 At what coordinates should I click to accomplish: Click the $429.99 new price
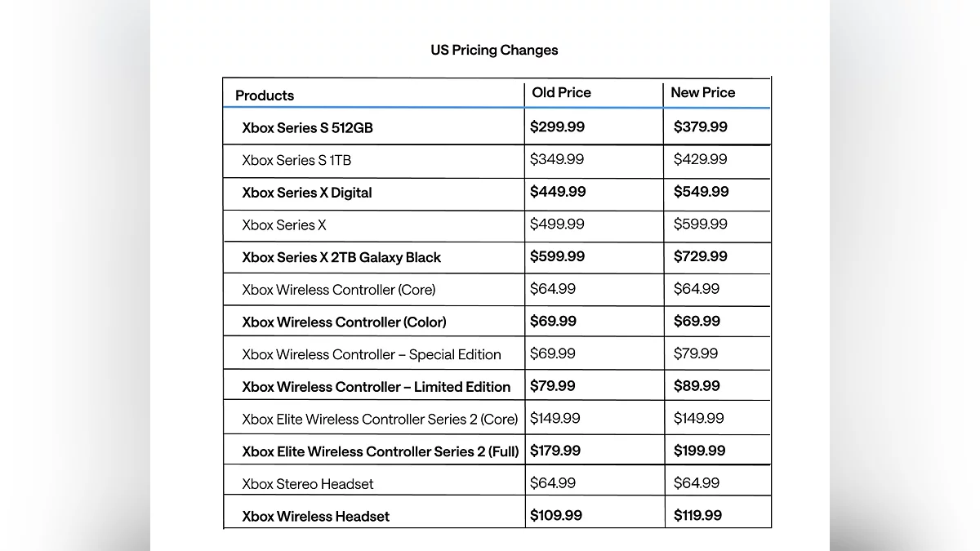click(x=700, y=159)
